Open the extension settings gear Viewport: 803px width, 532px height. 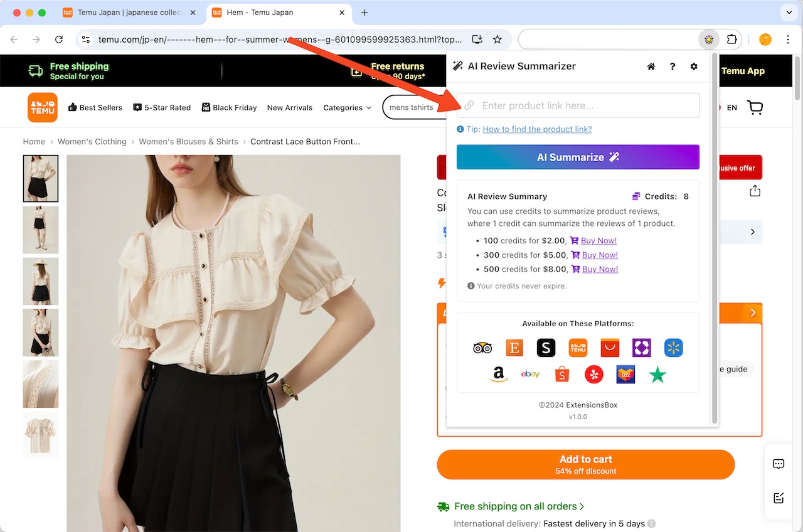tap(694, 66)
